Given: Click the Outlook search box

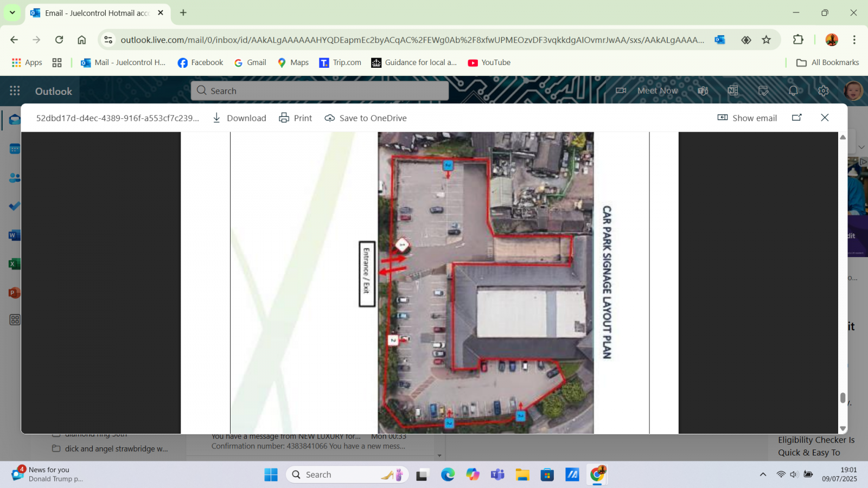Looking at the screenshot, I should [320, 91].
